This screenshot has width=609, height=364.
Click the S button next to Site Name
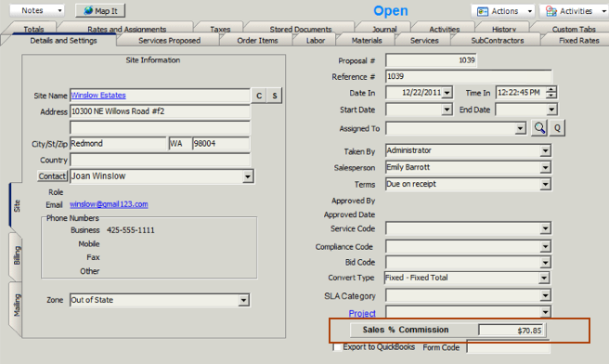[x=275, y=96]
